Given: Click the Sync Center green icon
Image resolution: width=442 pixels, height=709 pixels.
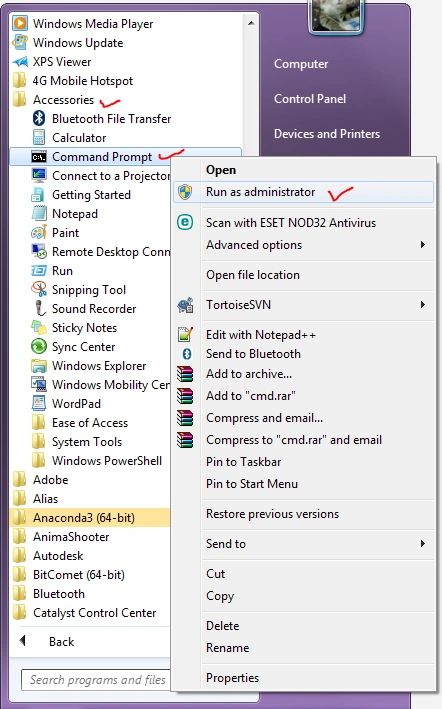Looking at the screenshot, I should coord(39,347).
